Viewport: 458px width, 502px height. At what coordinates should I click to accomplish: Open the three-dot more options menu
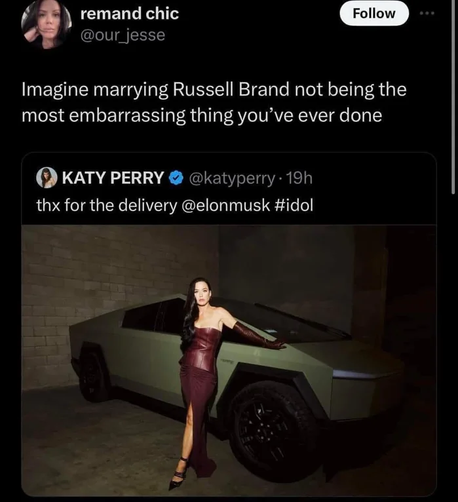pyautogui.click(x=427, y=13)
